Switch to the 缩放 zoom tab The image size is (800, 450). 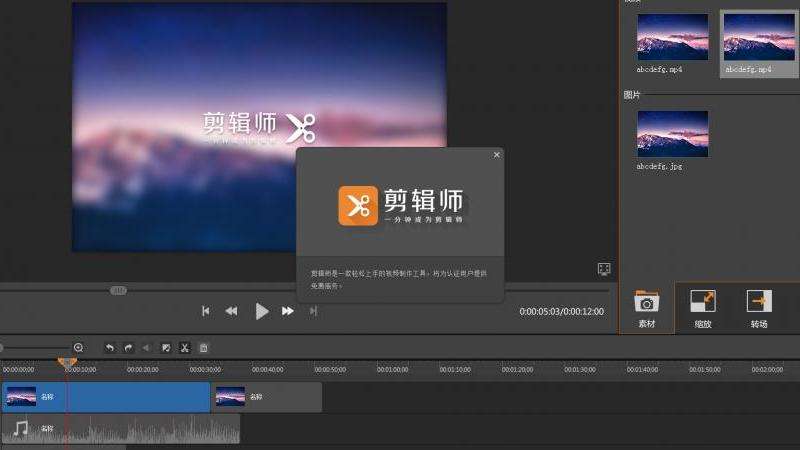[x=703, y=309]
